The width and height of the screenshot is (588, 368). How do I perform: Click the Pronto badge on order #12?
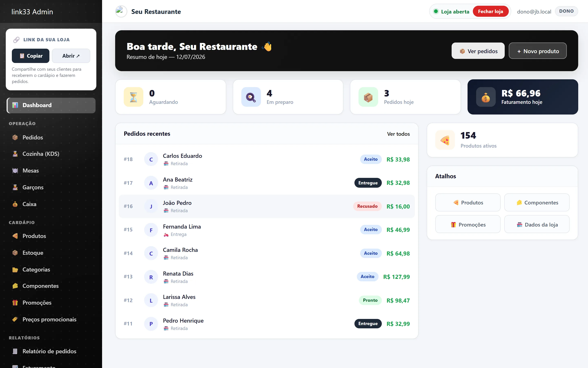point(370,300)
